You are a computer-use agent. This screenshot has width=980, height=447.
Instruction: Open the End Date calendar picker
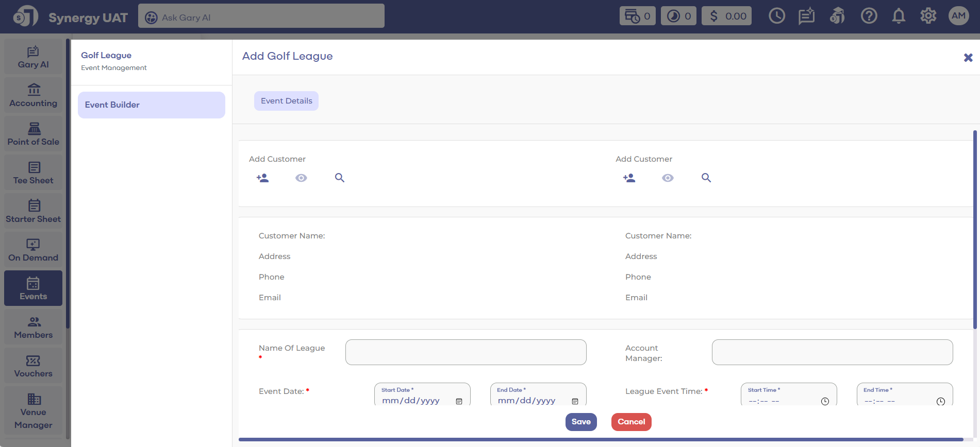(575, 401)
